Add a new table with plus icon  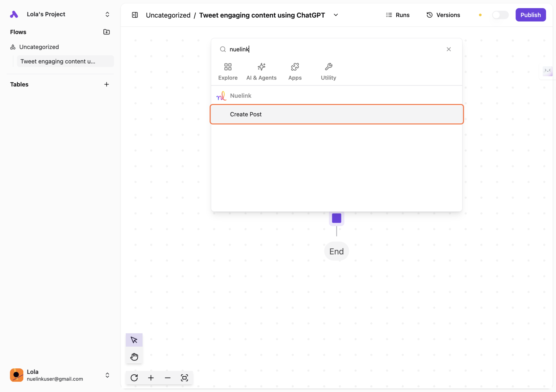(x=106, y=84)
